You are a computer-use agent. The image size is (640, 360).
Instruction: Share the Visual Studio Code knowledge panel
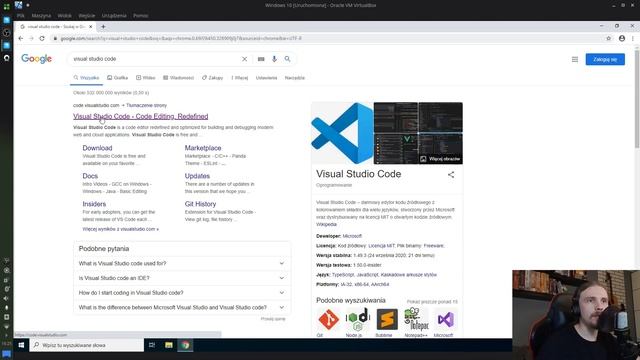coord(451,175)
